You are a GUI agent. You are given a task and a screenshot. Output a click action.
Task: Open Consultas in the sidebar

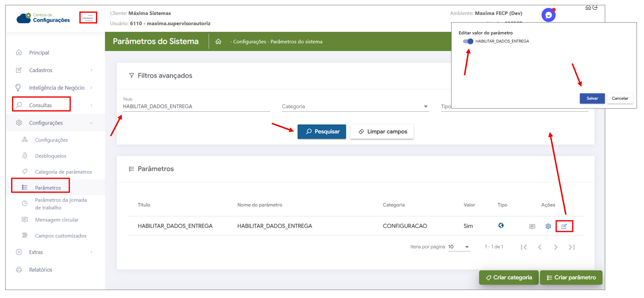click(x=41, y=105)
